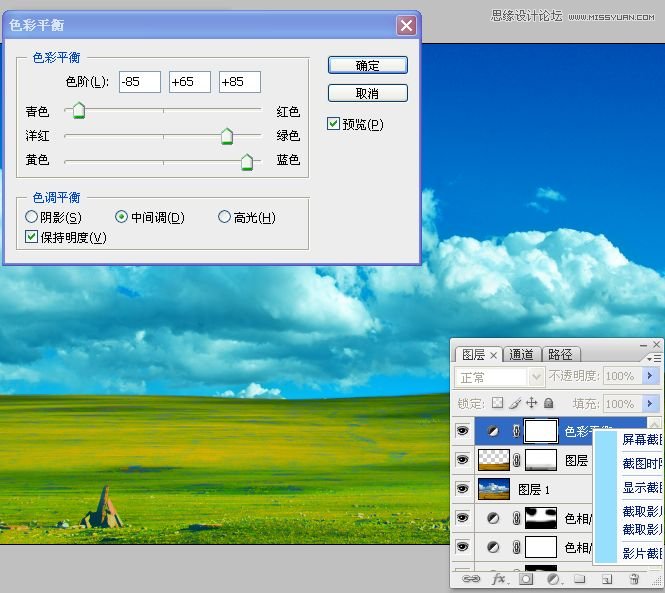Toggle lock image pixels brush icon

(515, 403)
